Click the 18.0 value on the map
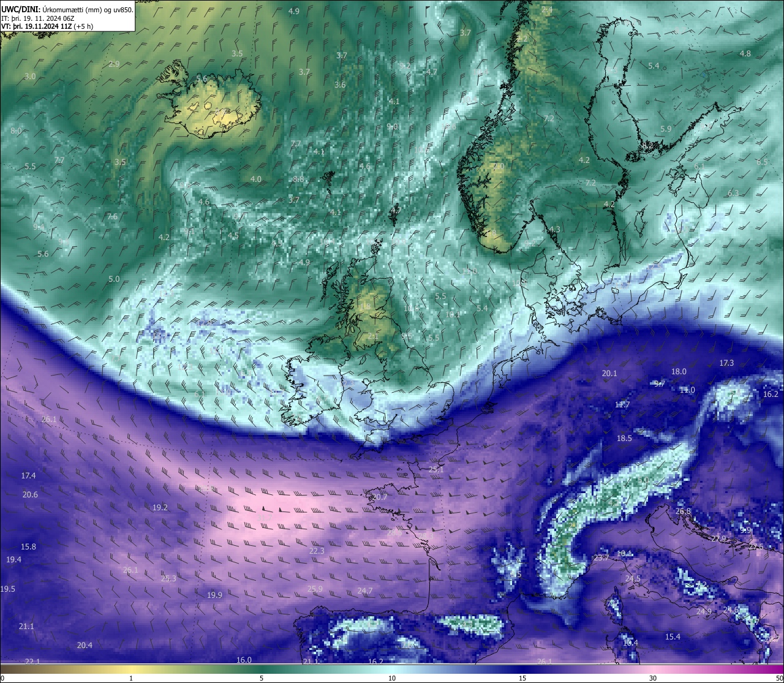Image resolution: width=784 pixels, height=683 pixels. point(679,372)
